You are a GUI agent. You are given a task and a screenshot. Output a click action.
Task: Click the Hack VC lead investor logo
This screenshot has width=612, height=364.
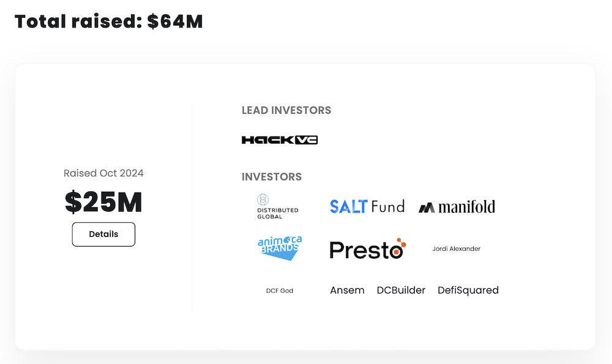(279, 139)
